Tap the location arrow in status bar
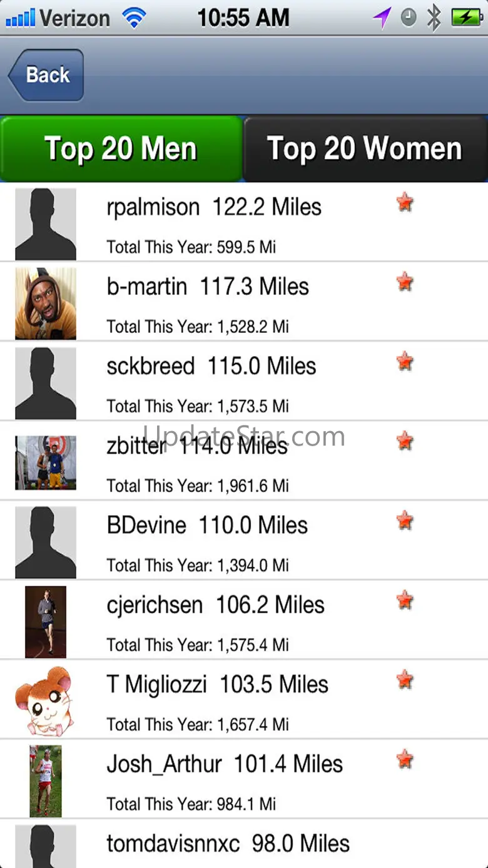Viewport: 488px width, 868px height. [x=382, y=18]
